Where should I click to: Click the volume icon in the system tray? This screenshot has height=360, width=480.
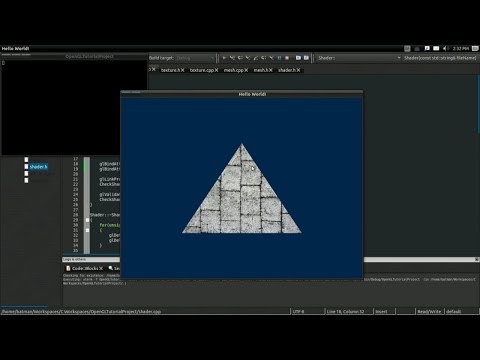tap(445, 49)
